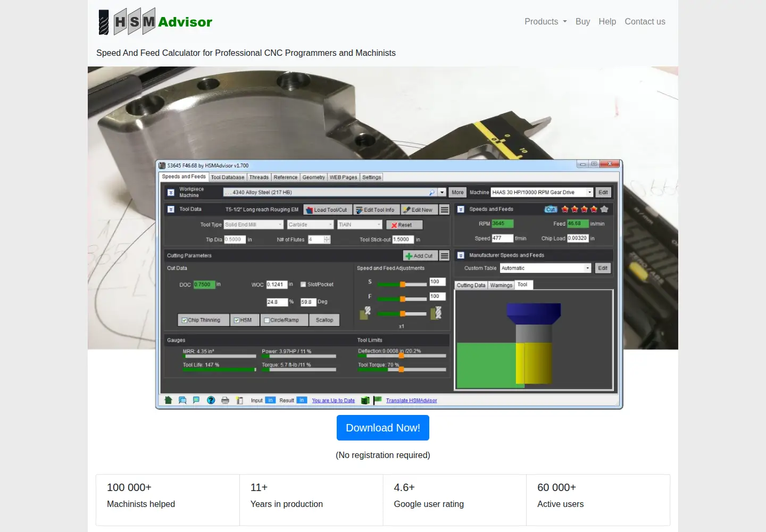Click the notepad icon beside the printer

[240, 400]
